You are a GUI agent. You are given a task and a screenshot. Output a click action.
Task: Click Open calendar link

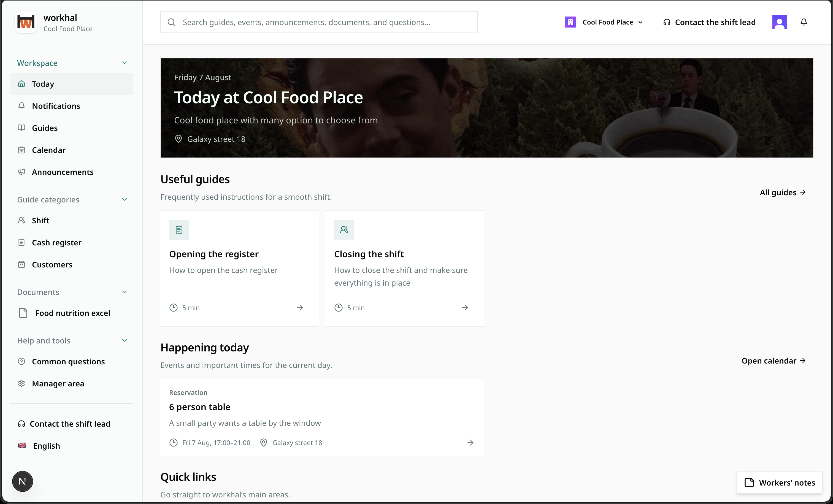pos(773,361)
